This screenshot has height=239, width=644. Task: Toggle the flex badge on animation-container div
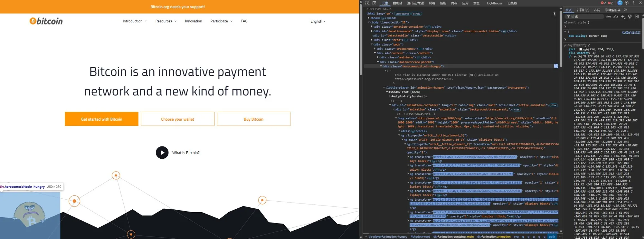[x=554, y=105]
